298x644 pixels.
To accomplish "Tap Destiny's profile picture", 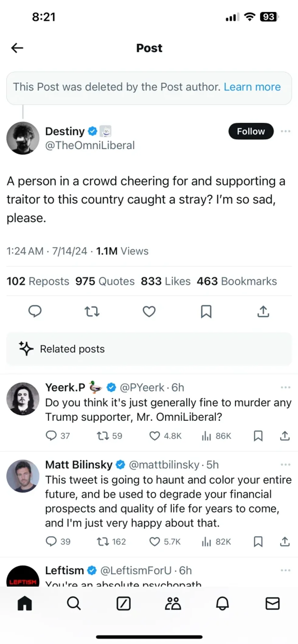I will point(23,138).
